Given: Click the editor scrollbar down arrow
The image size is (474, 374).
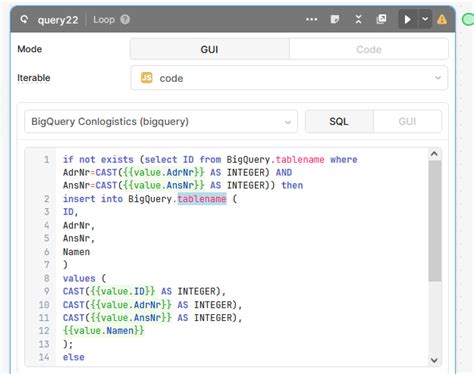Looking at the screenshot, I should [x=434, y=360].
